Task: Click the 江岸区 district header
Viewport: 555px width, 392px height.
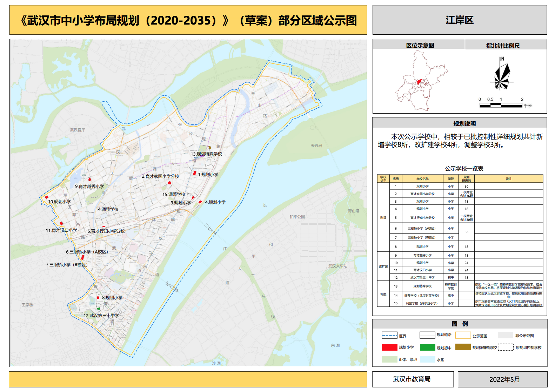Action: pyautogui.click(x=460, y=20)
